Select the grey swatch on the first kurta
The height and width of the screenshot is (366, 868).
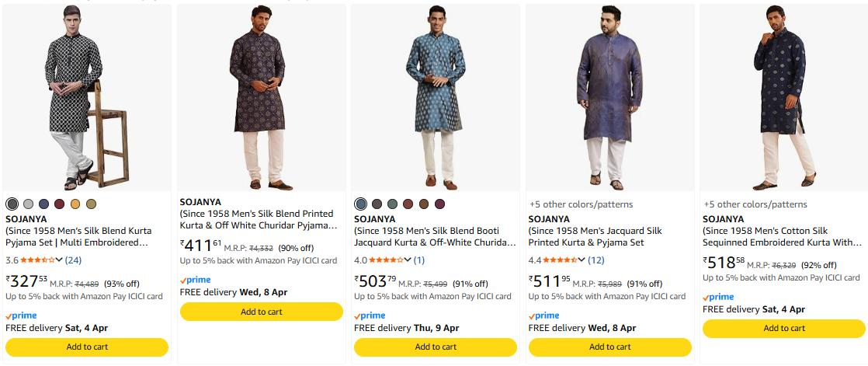(x=28, y=204)
